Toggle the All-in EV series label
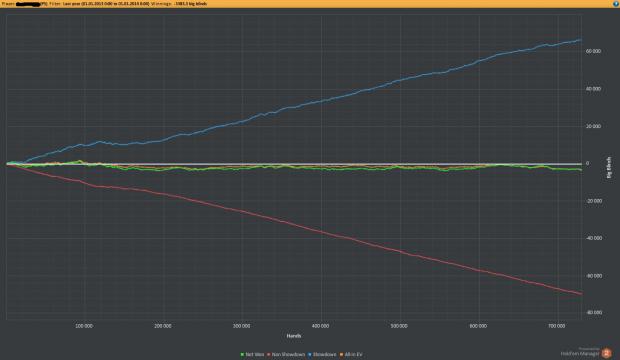The width and height of the screenshot is (620, 360). click(353, 354)
